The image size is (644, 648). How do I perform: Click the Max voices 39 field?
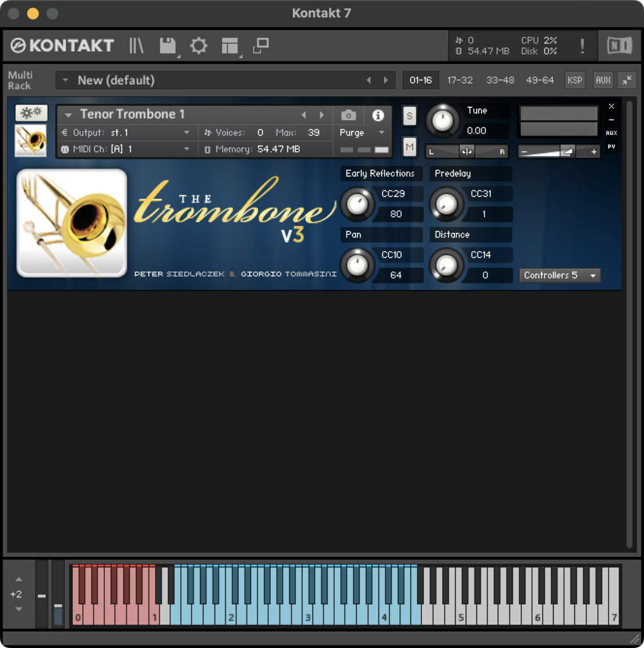pyautogui.click(x=314, y=133)
